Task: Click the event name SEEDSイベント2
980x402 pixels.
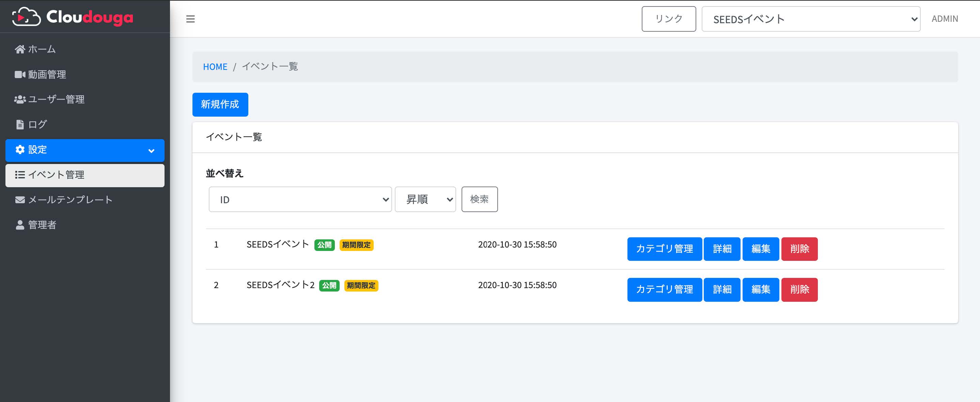Action: pyautogui.click(x=280, y=285)
